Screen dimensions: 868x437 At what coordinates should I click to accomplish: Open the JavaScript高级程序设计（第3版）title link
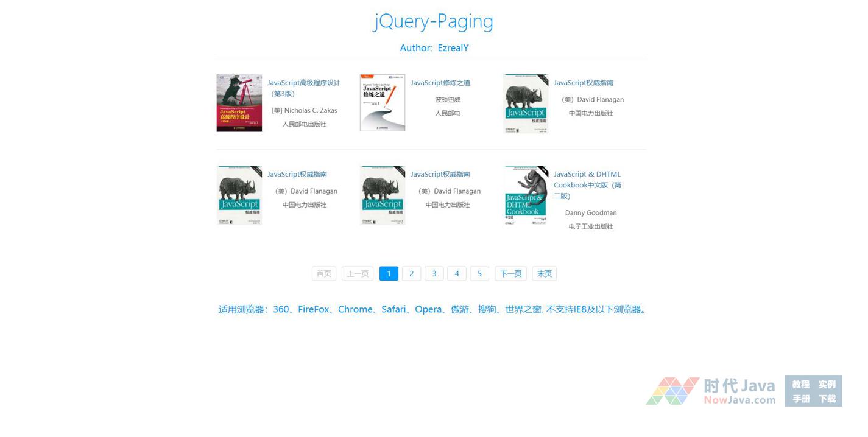click(303, 83)
